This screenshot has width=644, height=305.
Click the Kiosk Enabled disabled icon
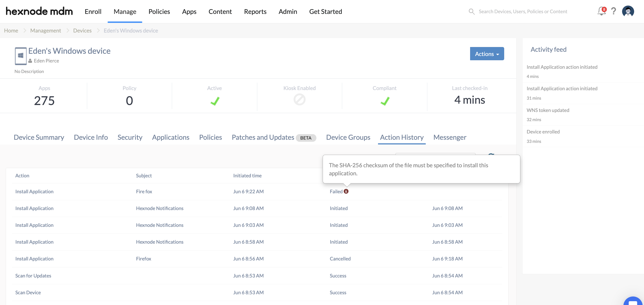point(300,100)
